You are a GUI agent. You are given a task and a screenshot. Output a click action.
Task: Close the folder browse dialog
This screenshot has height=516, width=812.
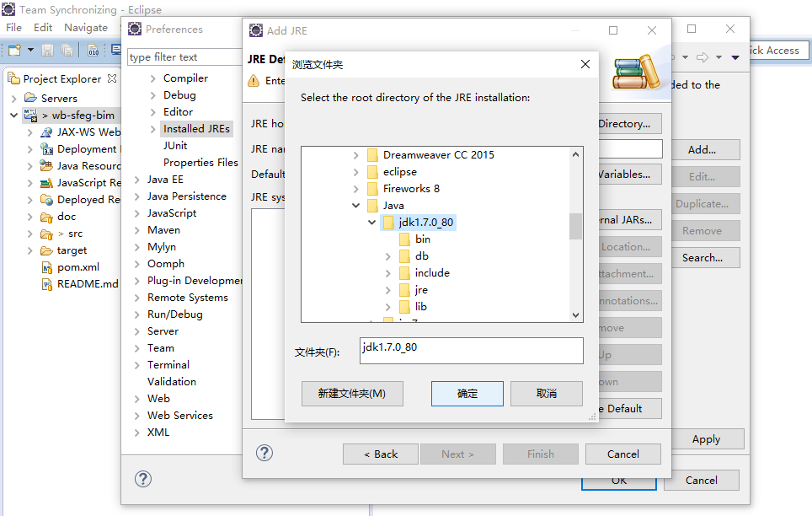[x=585, y=64]
